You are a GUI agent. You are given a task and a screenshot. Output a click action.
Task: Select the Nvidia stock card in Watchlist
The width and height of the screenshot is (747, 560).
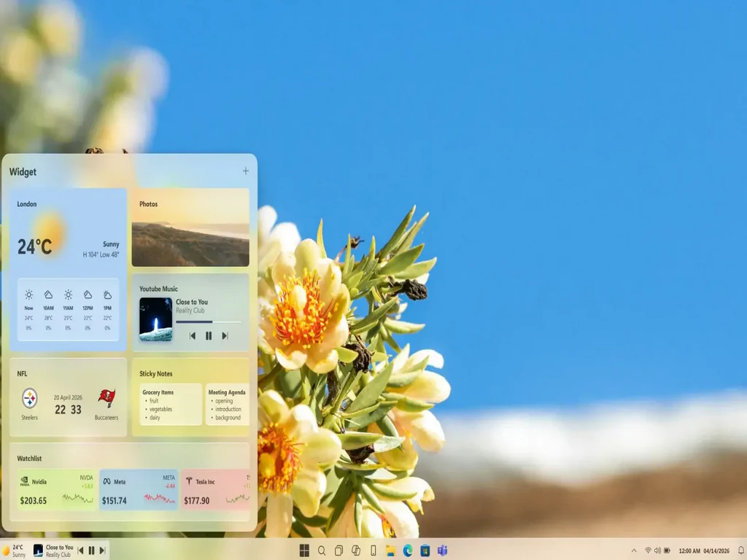pyautogui.click(x=57, y=490)
